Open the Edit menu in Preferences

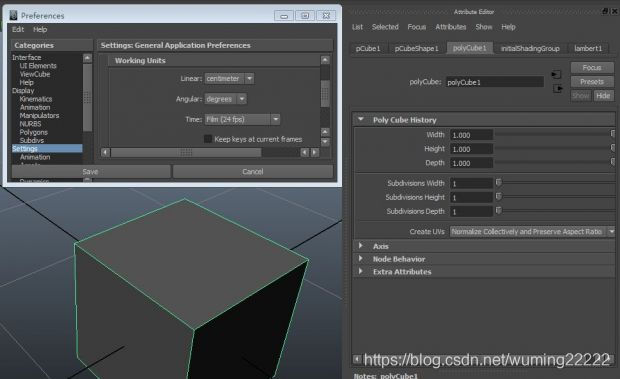click(18, 29)
